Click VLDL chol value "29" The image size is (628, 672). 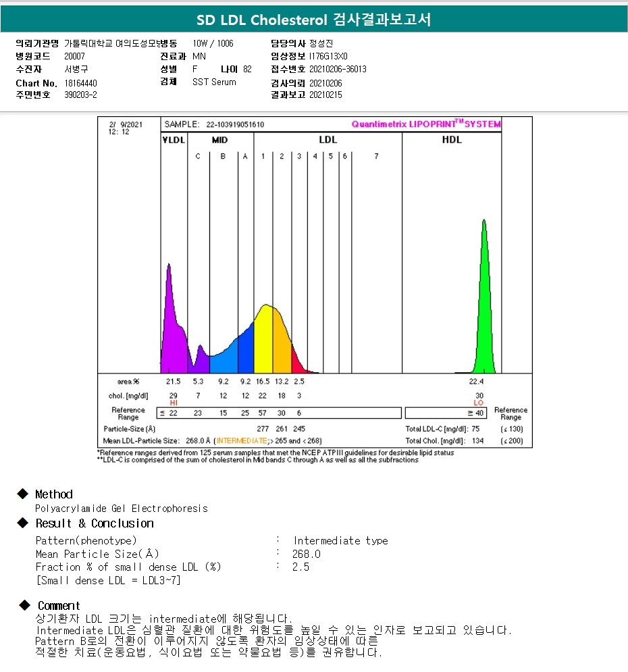pyautogui.click(x=174, y=396)
